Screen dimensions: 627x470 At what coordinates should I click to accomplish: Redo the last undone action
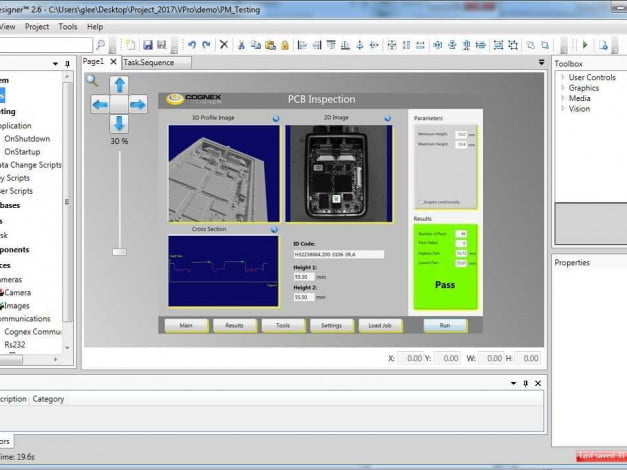(206, 45)
